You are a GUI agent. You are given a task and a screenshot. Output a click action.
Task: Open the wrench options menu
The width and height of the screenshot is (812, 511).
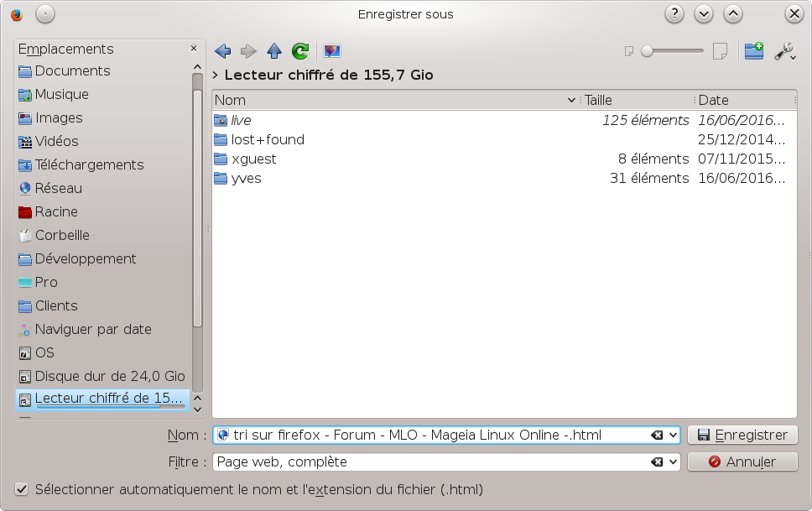[784, 51]
